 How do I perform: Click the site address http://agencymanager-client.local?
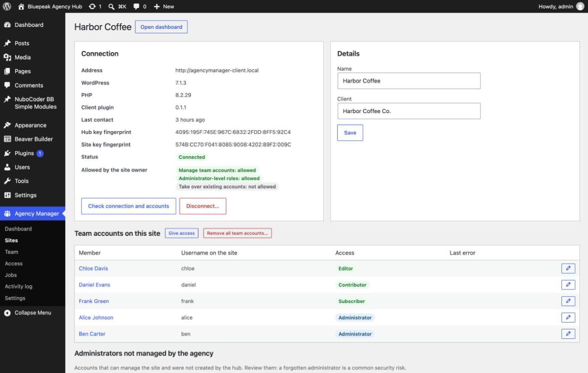click(217, 71)
